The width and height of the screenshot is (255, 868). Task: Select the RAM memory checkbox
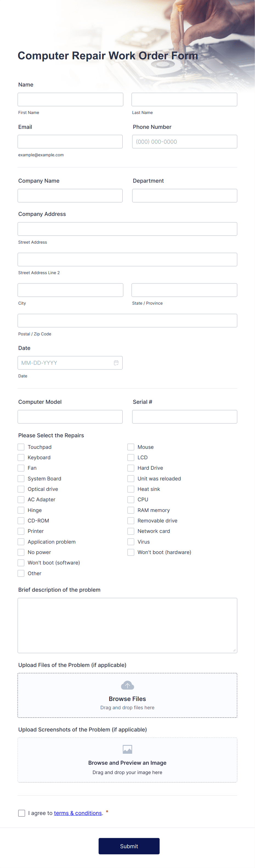tap(131, 510)
